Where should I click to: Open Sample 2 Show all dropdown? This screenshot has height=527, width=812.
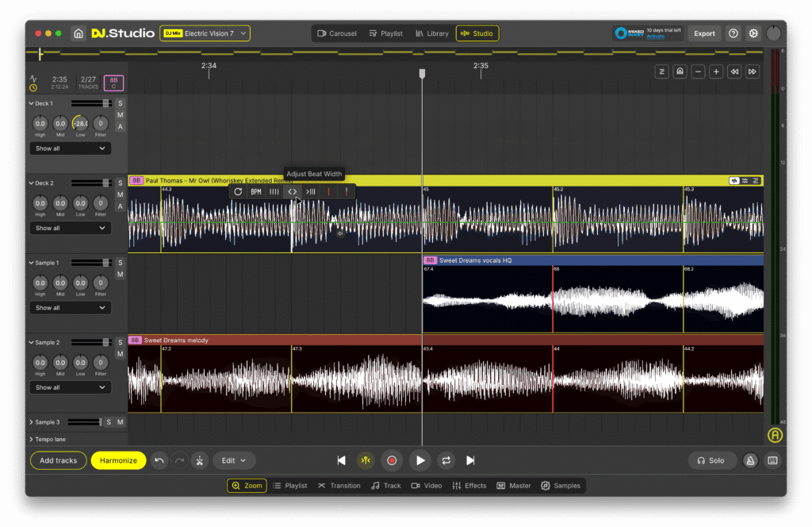pyautogui.click(x=70, y=388)
